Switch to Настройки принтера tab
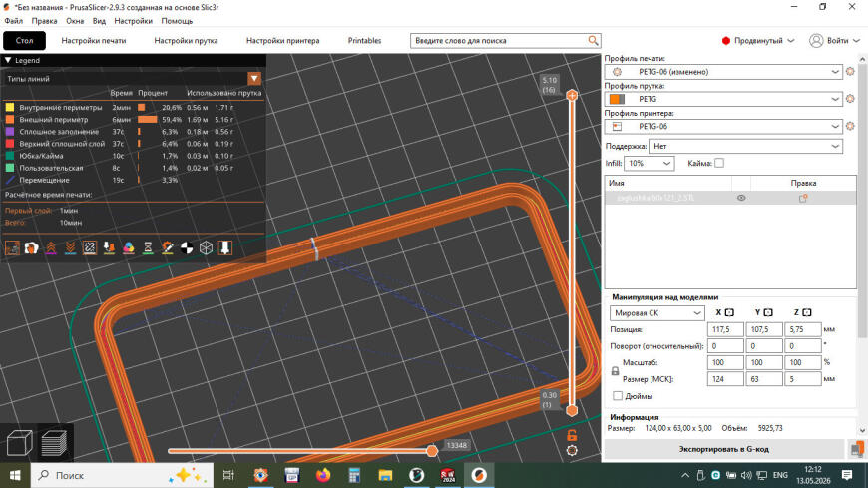 coord(283,41)
